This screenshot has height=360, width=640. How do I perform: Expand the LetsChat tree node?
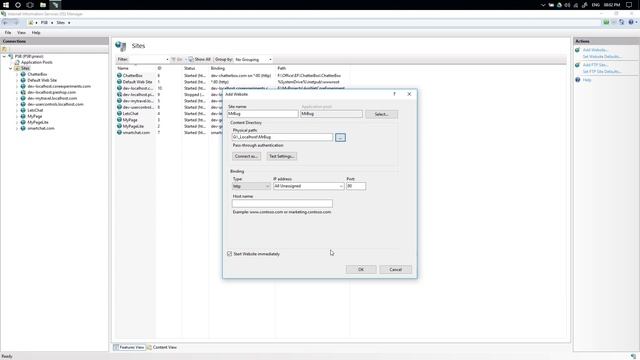coord(17,110)
